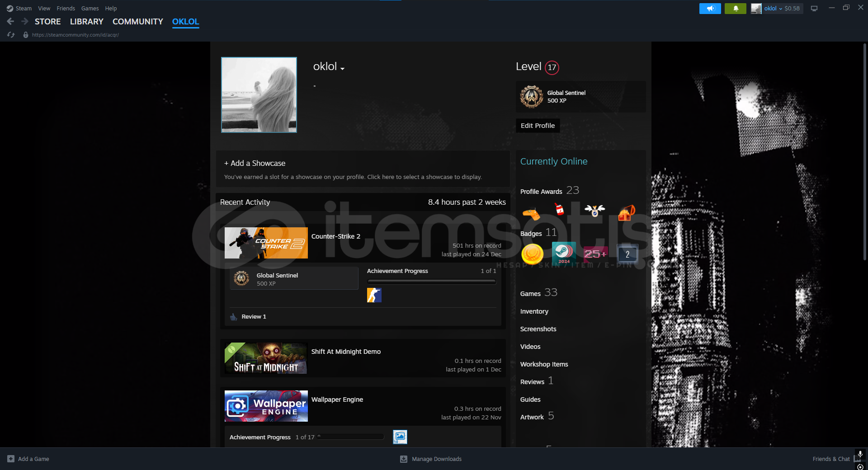Image resolution: width=868 pixels, height=470 pixels.
Task: Click the Wallpaper Engine achievement progress bar
Action: coord(351,437)
